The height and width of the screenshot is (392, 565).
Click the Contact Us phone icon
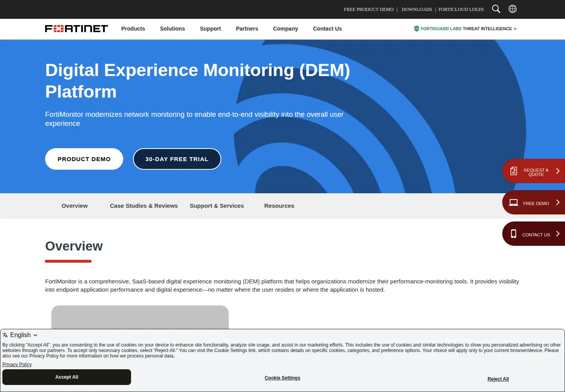pos(514,234)
